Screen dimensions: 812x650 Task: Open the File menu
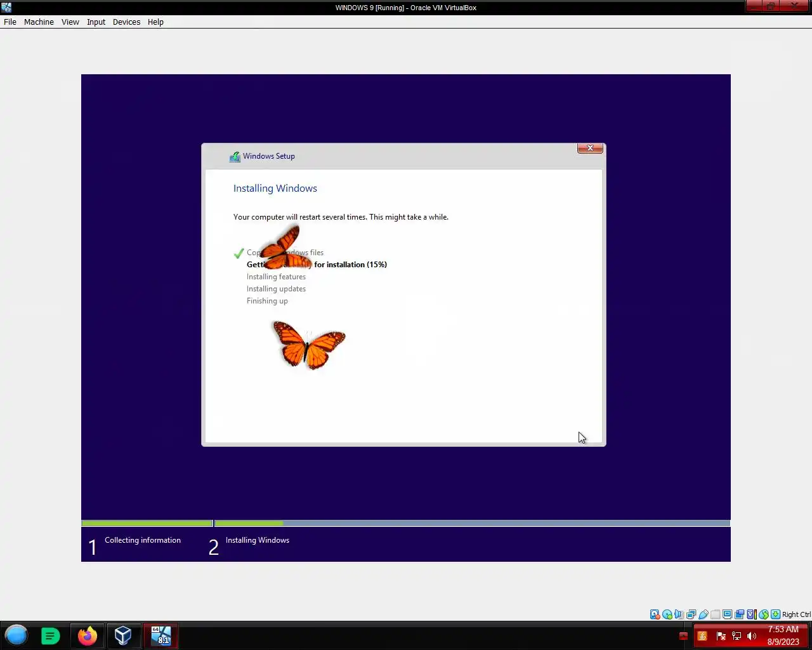click(x=10, y=22)
